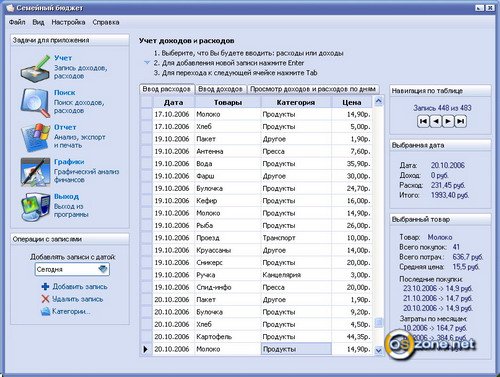The image size is (500, 377).
Task: Click the red X icon near Удалить запись
Action: point(45,299)
